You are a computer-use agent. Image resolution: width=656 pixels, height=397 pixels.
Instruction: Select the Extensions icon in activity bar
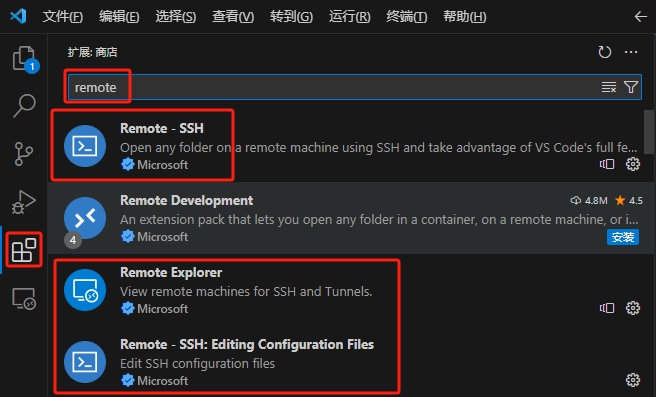pos(24,250)
